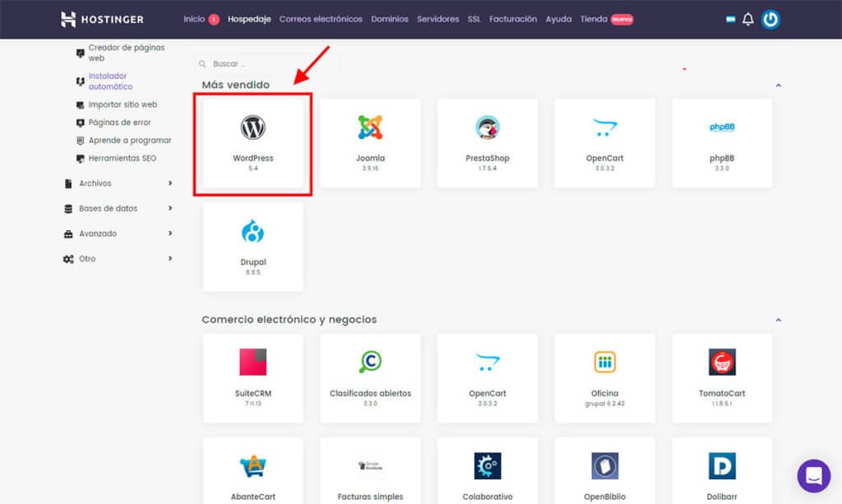The image size is (842, 504).
Task: Open the WordPress installer card
Action: pos(253,143)
